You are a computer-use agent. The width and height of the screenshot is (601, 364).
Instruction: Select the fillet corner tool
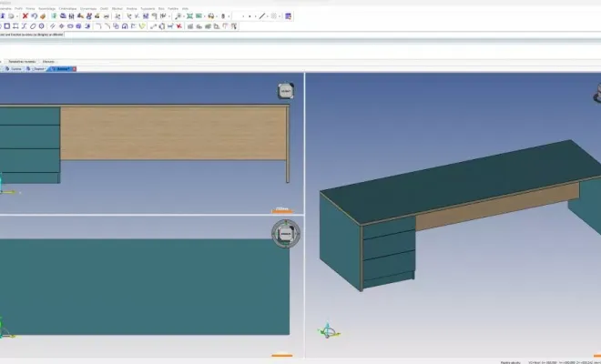(98, 26)
